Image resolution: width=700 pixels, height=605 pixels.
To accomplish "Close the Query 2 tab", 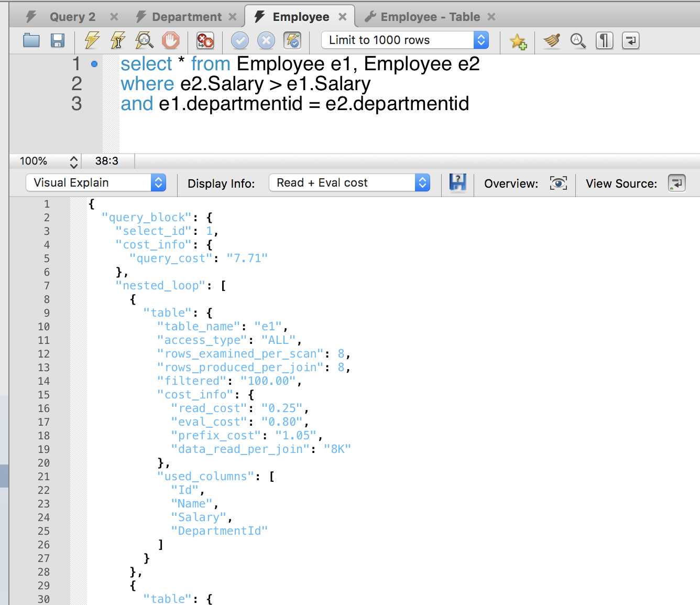I will [x=114, y=17].
